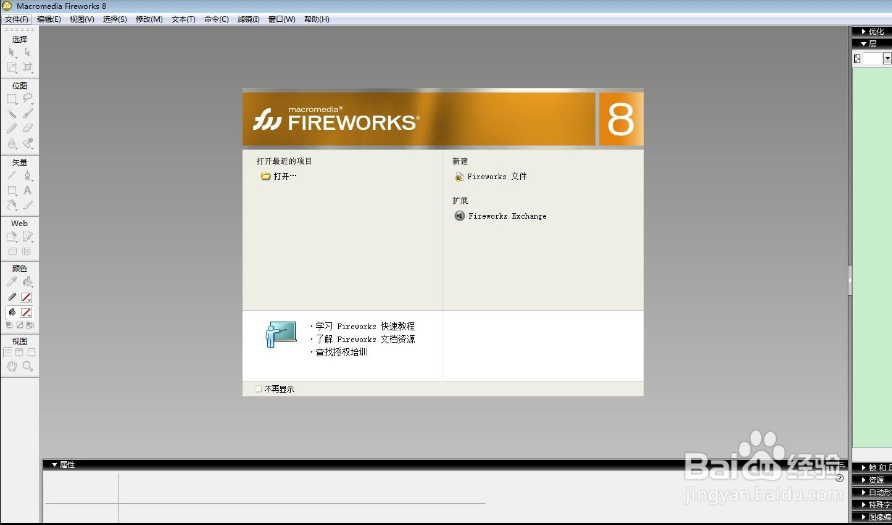Viewport: 892px width, 525px height.
Task: Select the Lasso tool
Action: 27,99
